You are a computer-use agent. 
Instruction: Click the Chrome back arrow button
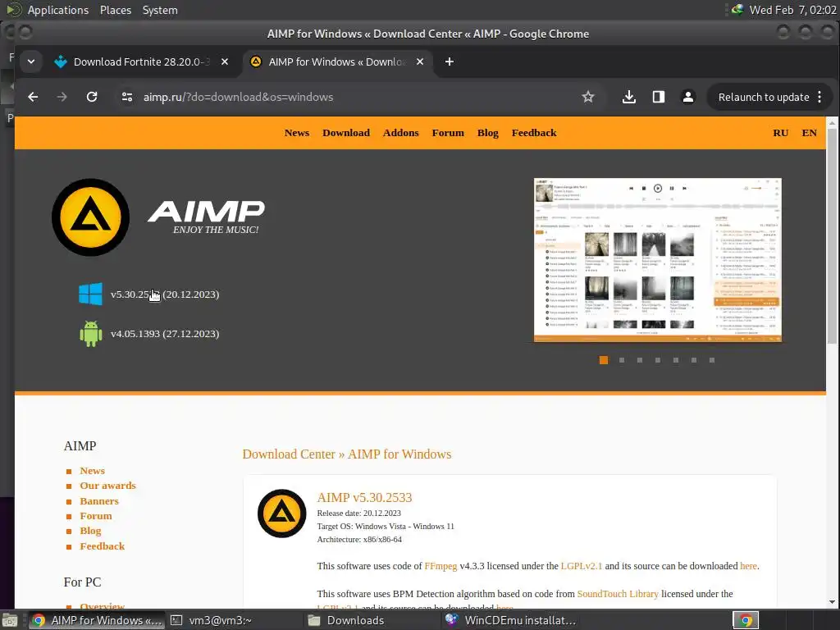point(33,97)
